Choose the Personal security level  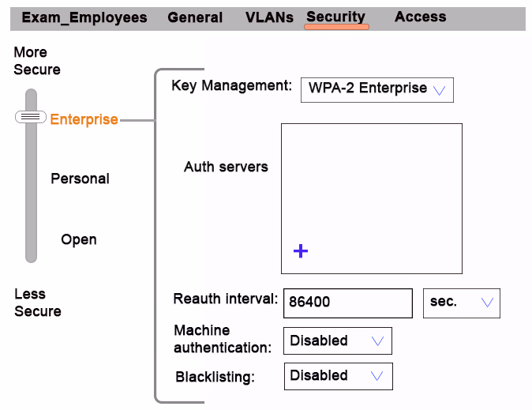click(x=80, y=179)
